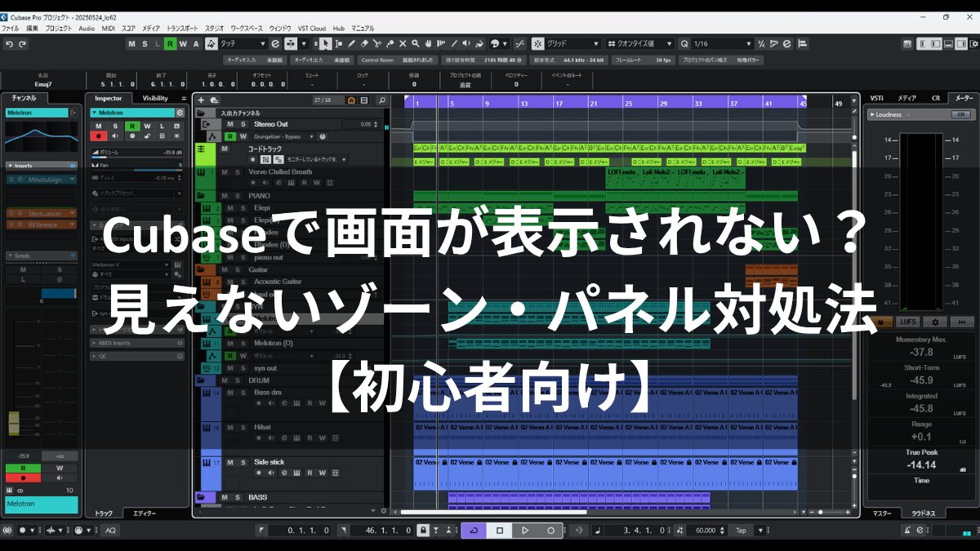The height and width of the screenshot is (551, 980).
Task: Collapse the BASS folder track
Action: tap(201, 497)
